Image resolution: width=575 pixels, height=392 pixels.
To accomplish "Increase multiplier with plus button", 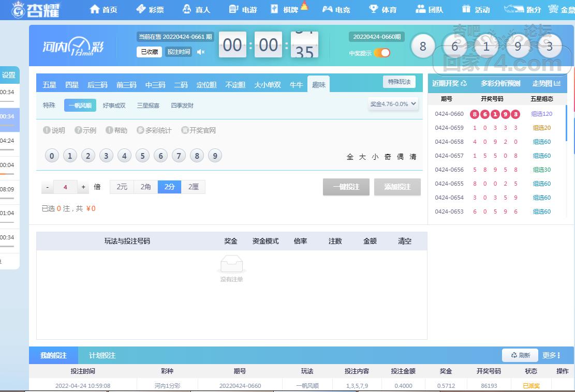I will 83,187.
